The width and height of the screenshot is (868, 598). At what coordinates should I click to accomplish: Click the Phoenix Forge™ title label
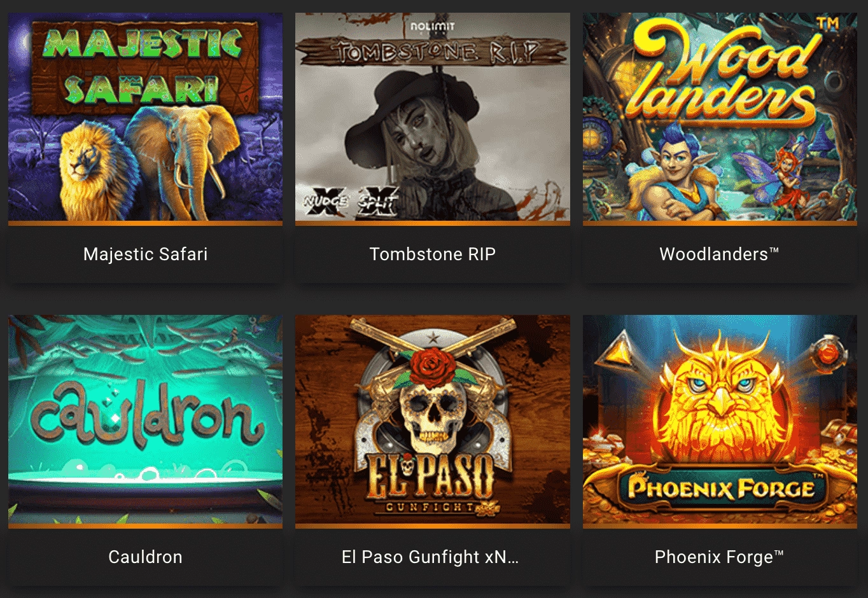click(x=719, y=557)
